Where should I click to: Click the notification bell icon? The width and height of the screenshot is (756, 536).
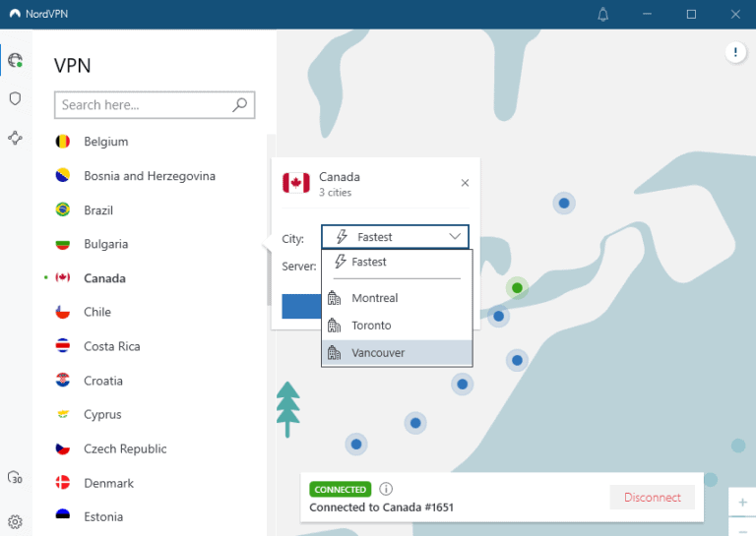603,14
